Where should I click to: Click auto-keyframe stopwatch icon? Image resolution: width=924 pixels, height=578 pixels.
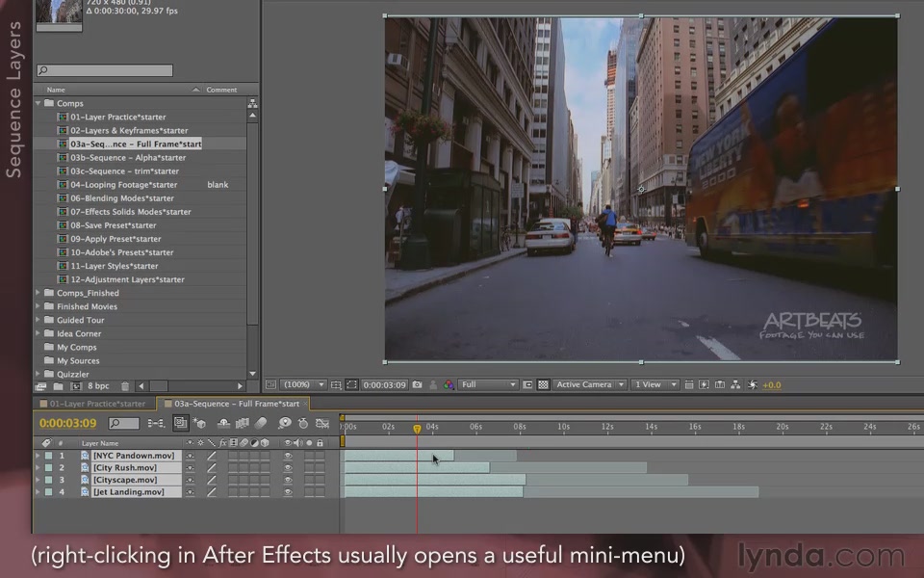click(x=303, y=423)
